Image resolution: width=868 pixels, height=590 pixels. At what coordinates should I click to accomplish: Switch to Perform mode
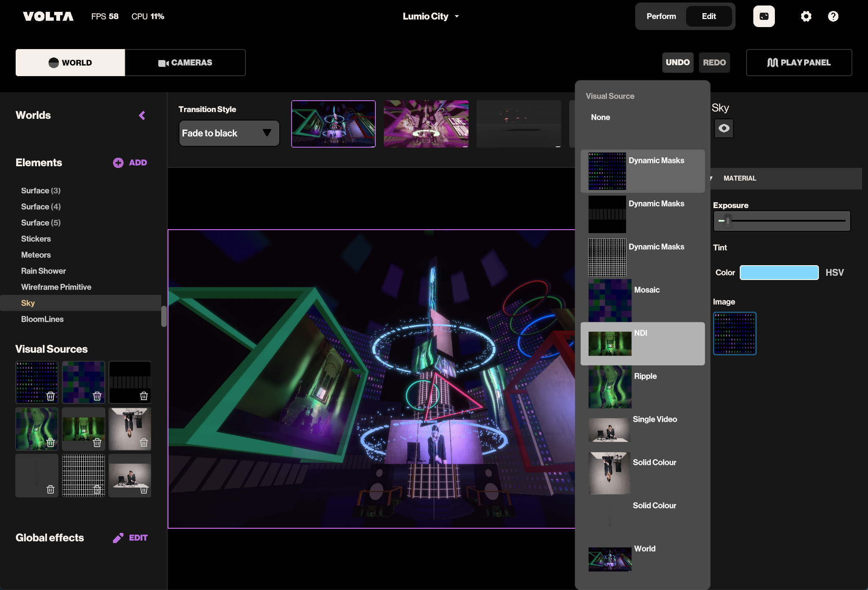pyautogui.click(x=661, y=16)
